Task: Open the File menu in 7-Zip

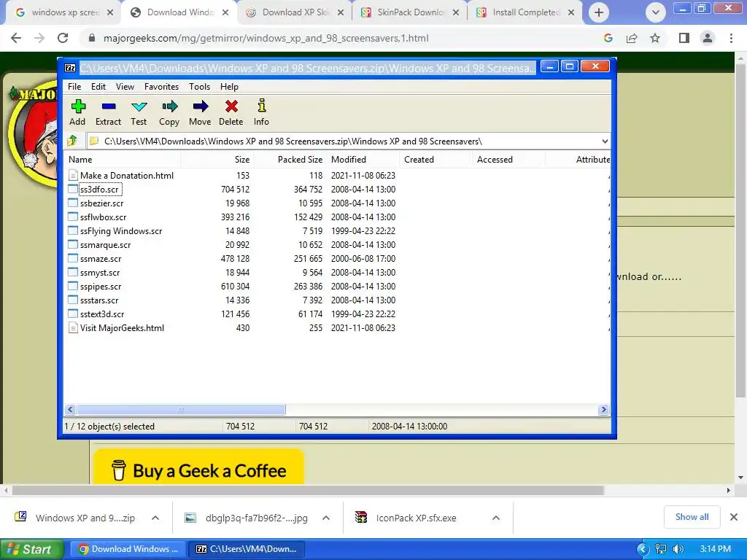Action: point(74,87)
